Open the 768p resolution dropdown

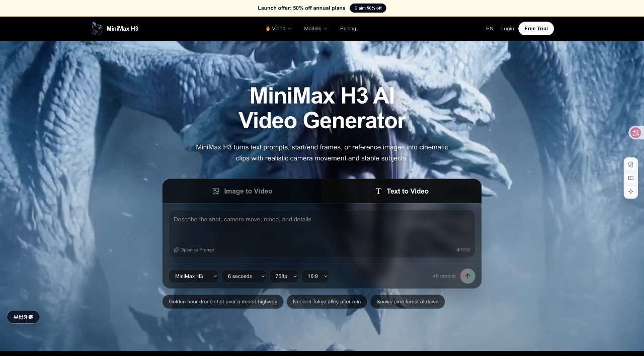(284, 276)
